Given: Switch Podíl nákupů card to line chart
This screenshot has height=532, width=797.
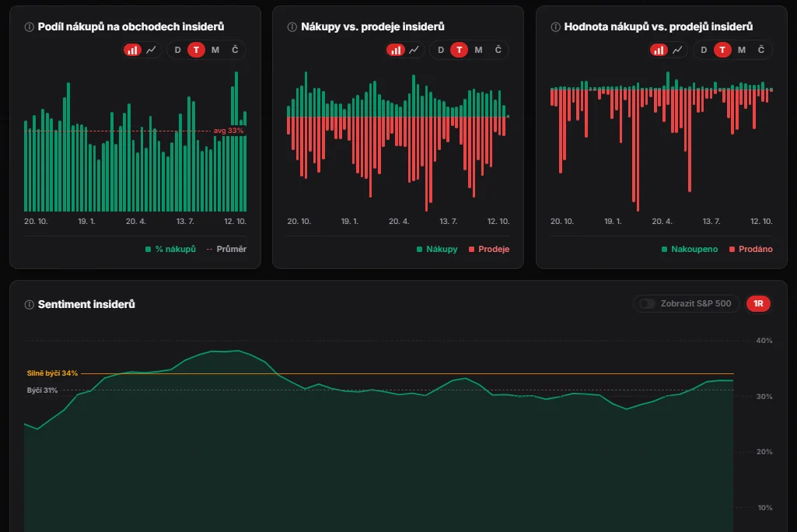Looking at the screenshot, I should [x=152, y=50].
